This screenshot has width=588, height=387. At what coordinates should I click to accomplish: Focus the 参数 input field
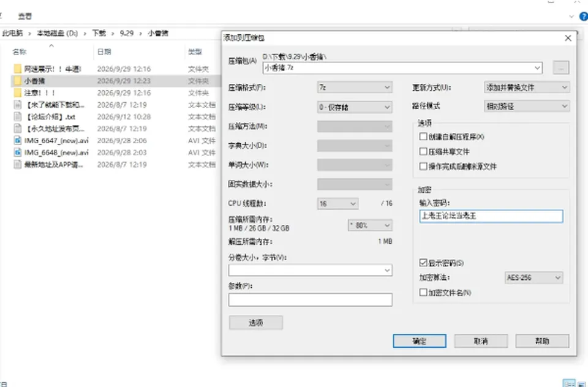point(311,299)
